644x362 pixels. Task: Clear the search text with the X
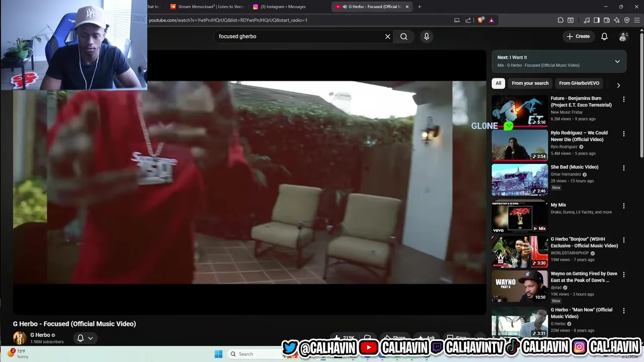click(x=387, y=36)
